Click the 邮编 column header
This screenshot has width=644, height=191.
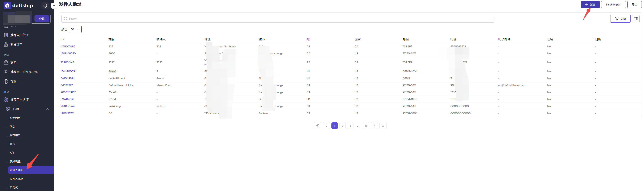[x=405, y=39]
